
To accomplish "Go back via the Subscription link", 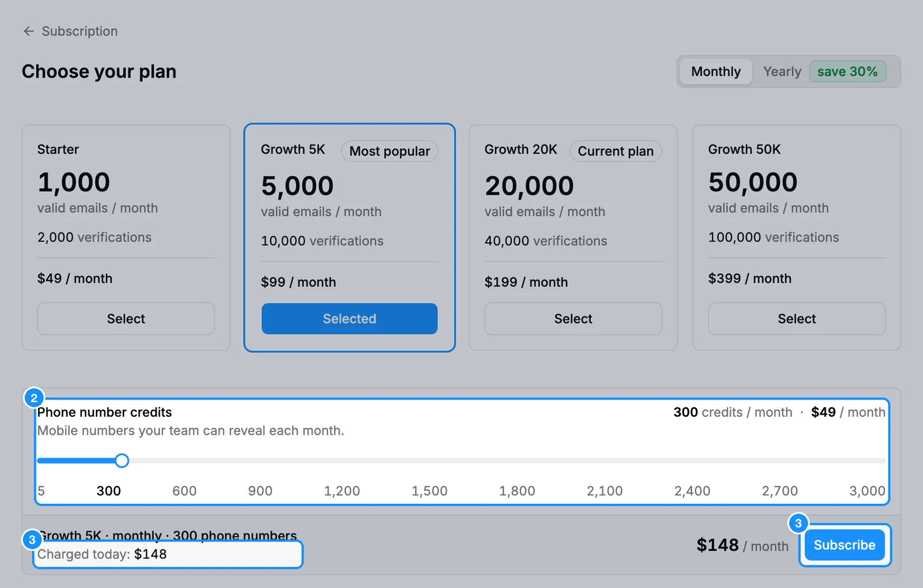I will coord(80,31).
